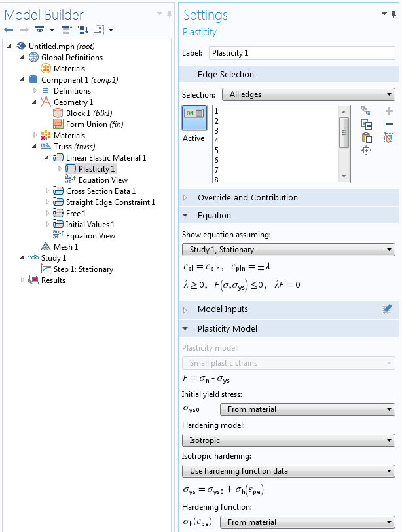
Task: Click the Clear Selection brush icon
Action: [389, 138]
